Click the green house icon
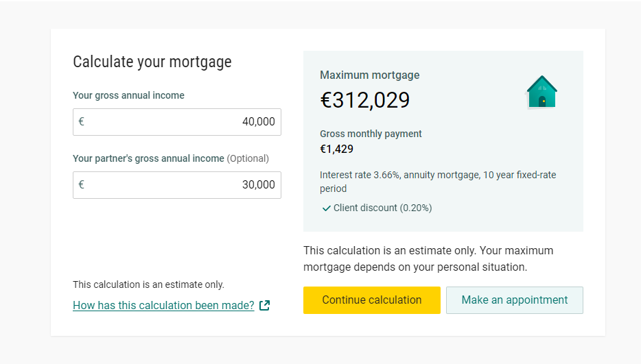641x364 pixels. coord(541,93)
